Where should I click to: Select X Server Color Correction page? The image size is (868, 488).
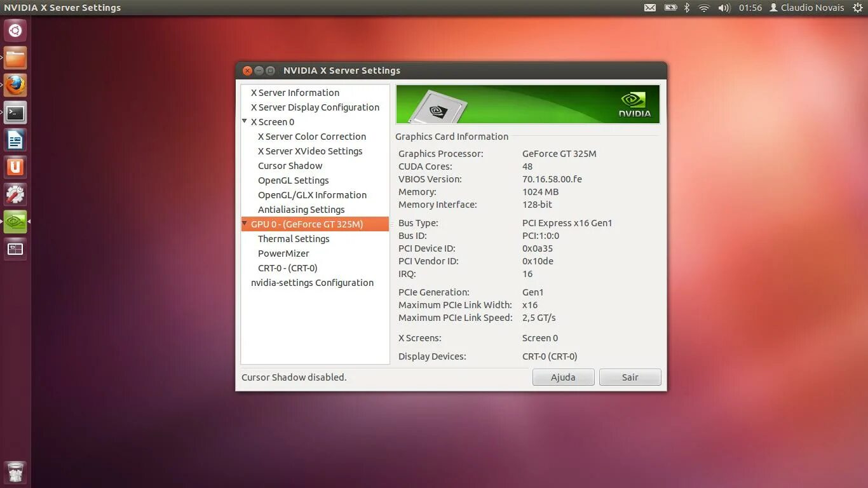(x=311, y=136)
